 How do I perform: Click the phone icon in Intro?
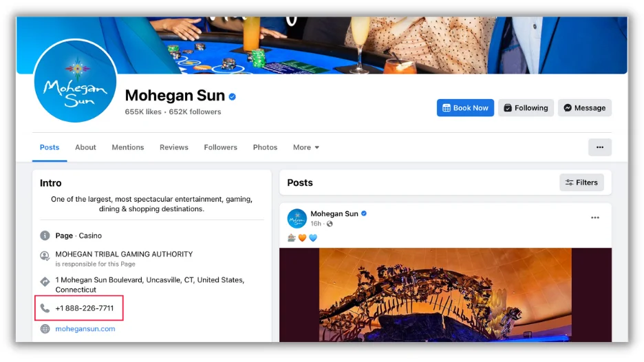point(45,308)
